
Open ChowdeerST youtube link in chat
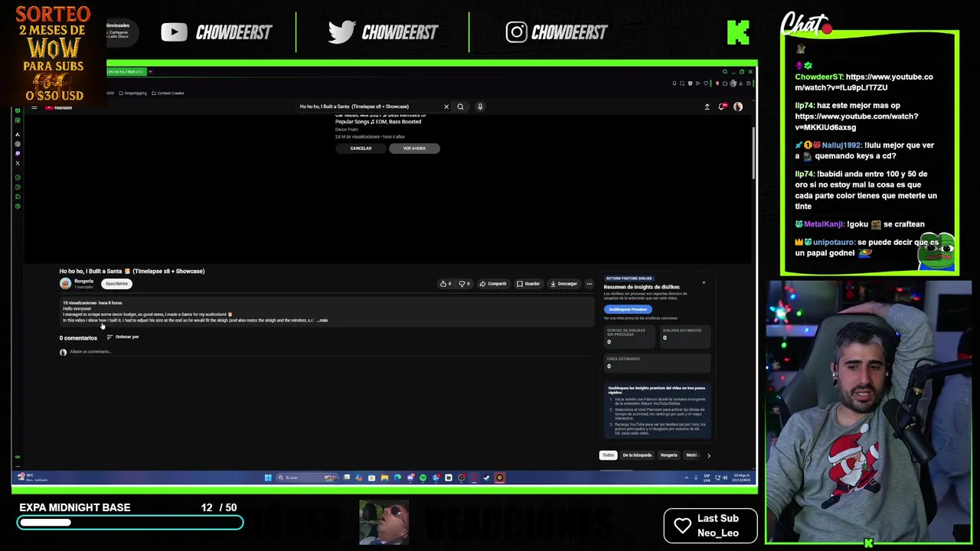pyautogui.click(x=864, y=82)
